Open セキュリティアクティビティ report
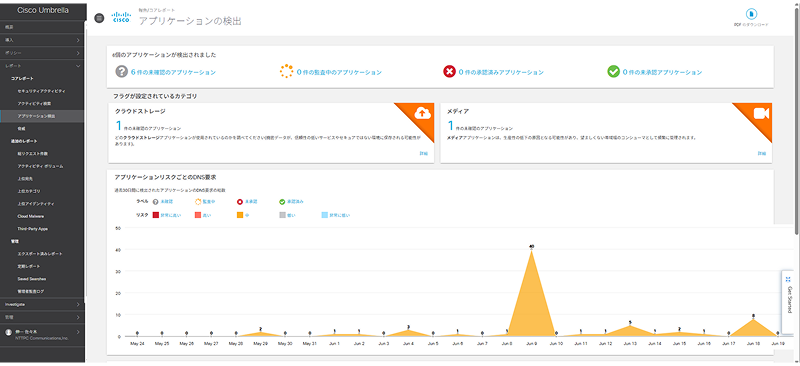Viewport: 800px width, 366px height. [x=41, y=91]
